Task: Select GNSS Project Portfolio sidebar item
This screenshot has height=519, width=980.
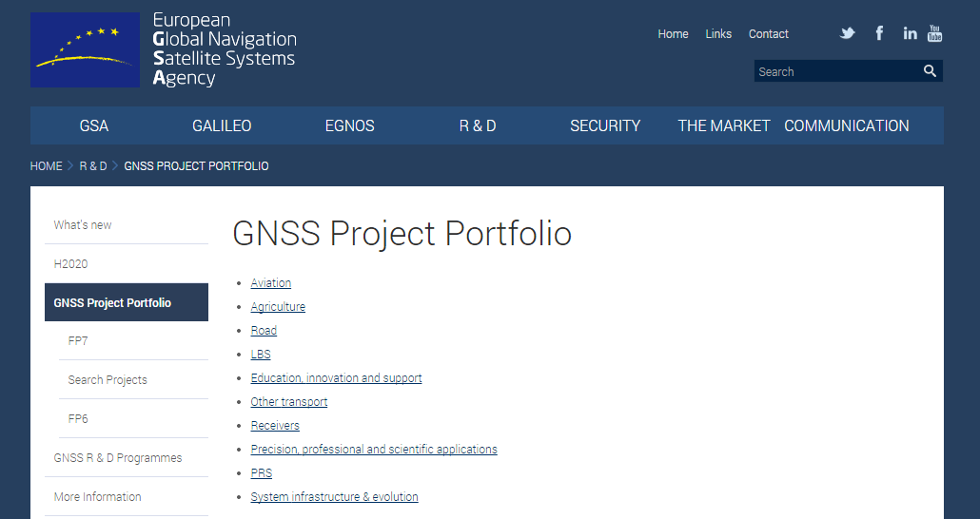Action: point(127,302)
